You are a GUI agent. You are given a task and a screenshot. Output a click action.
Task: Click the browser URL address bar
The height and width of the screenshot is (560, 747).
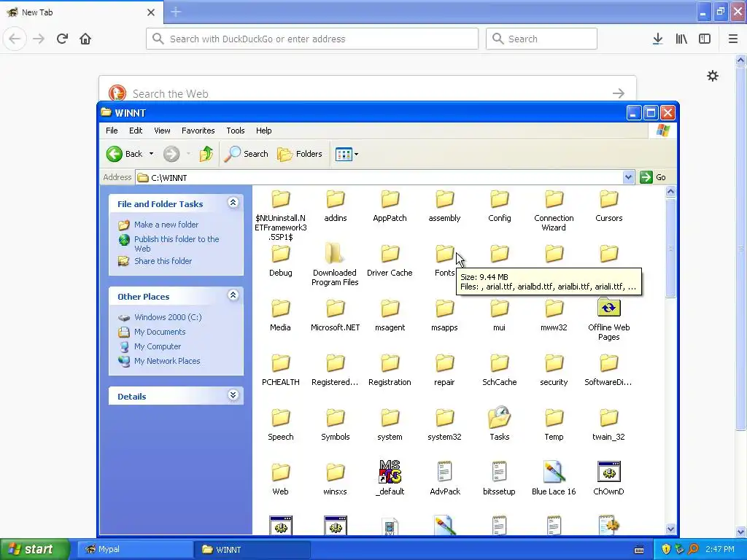(312, 39)
